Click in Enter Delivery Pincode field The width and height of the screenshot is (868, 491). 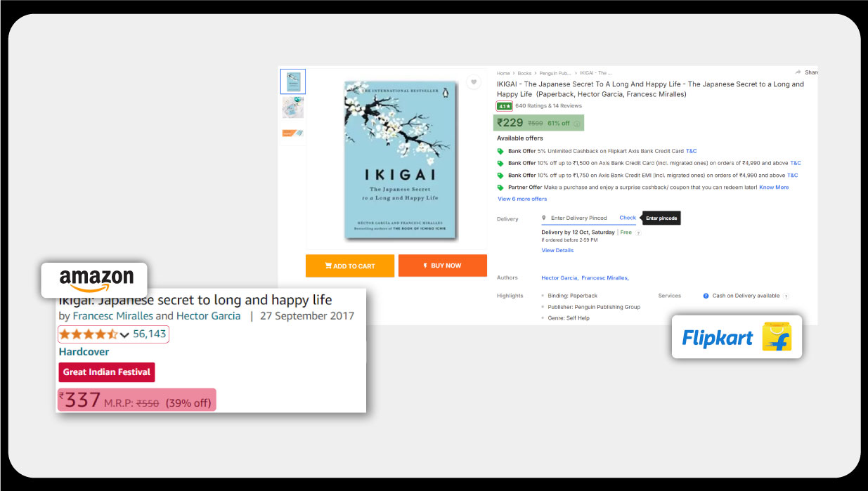click(578, 218)
